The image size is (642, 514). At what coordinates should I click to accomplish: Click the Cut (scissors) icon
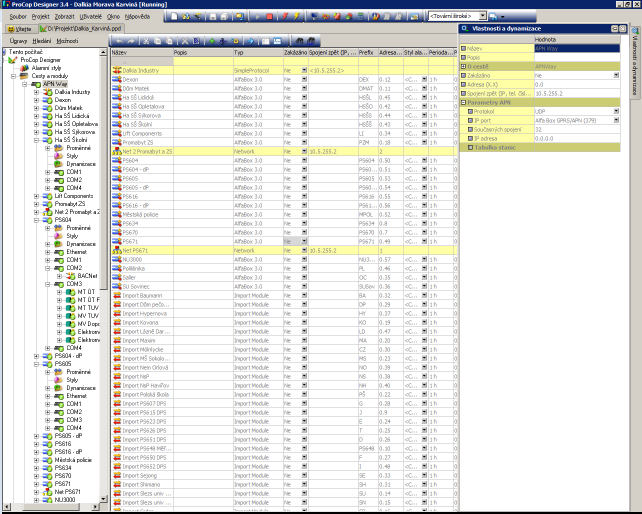tap(146, 41)
